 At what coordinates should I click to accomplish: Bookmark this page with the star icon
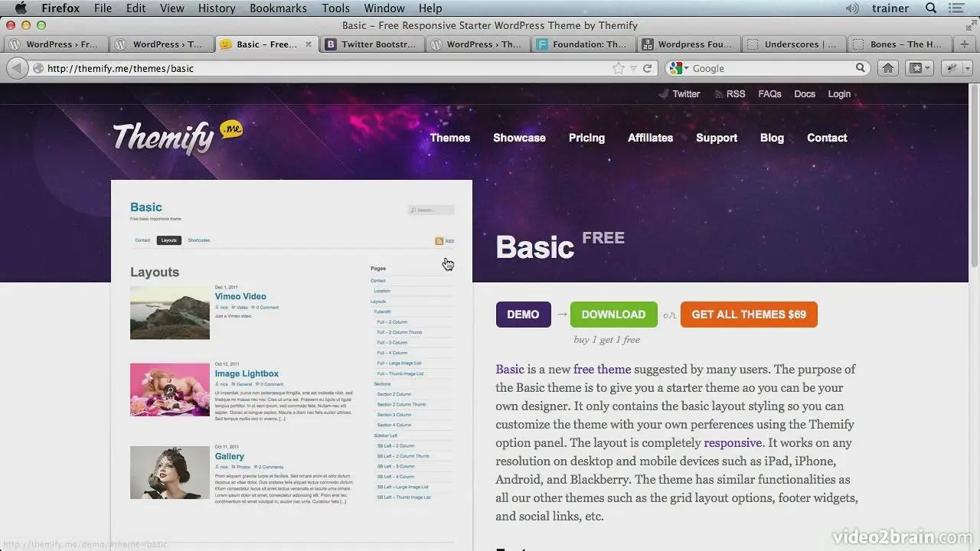coord(618,68)
